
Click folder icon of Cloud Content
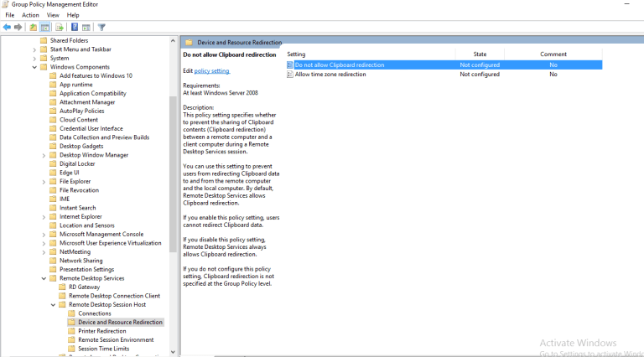(x=53, y=120)
